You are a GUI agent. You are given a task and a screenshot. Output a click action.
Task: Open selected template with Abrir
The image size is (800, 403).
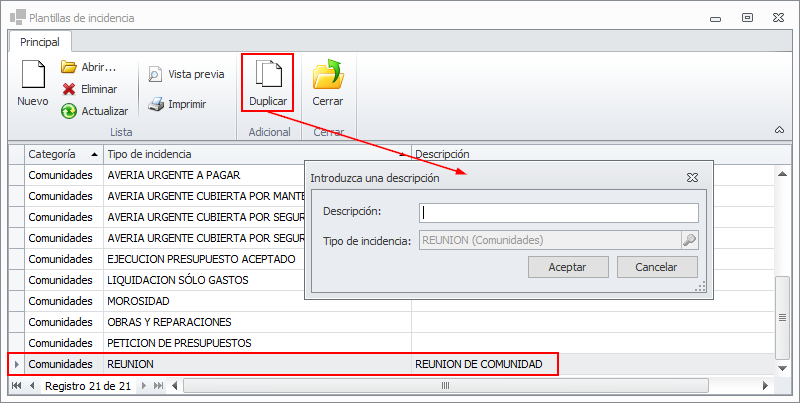pos(89,67)
